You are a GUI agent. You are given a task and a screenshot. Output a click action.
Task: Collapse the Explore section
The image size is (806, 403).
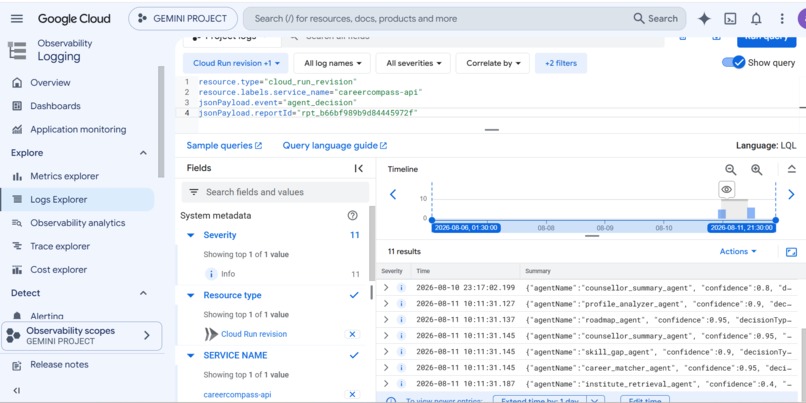click(x=143, y=153)
